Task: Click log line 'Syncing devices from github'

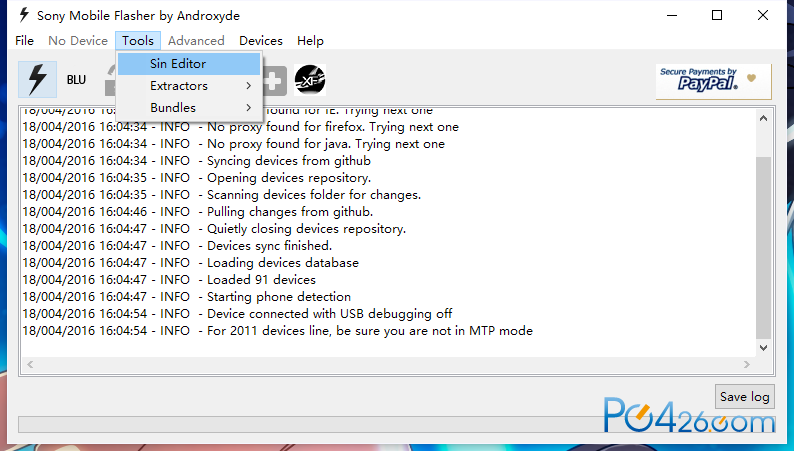Action: 196,161
